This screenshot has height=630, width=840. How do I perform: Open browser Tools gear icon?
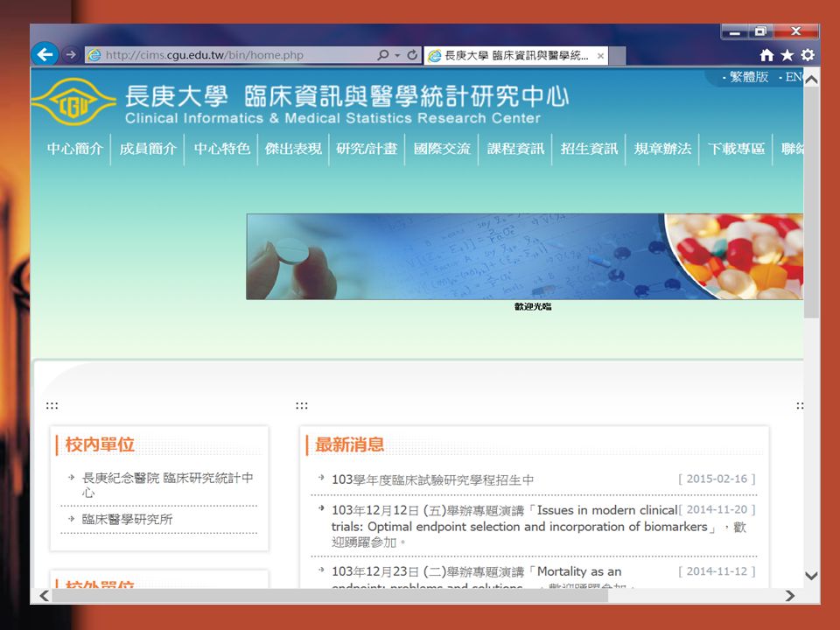[x=808, y=54]
